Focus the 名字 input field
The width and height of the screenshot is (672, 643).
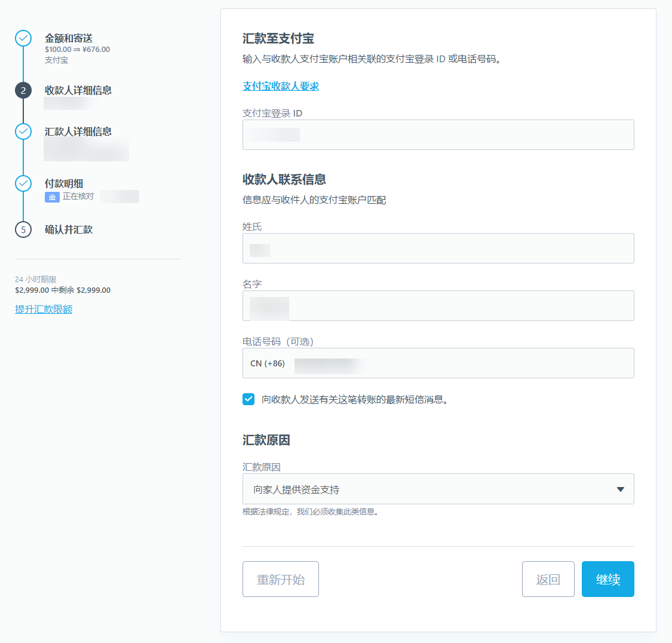tap(438, 305)
